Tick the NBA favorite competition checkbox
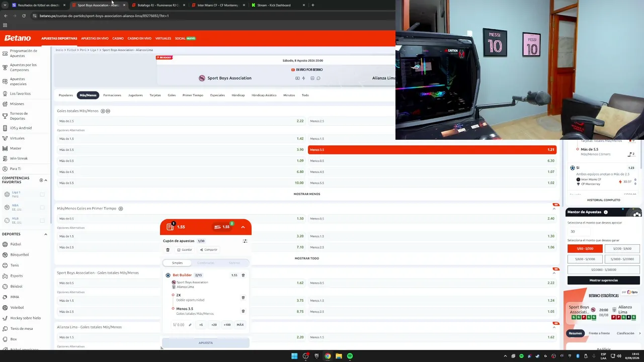The height and width of the screenshot is (362, 644). point(42,207)
